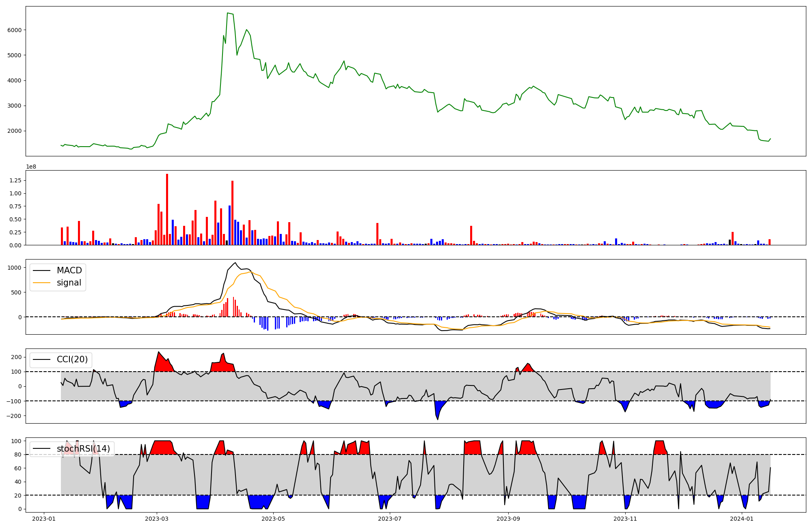Click the CCI(20) legend entry
This screenshot has height=528, width=812.
pyautogui.click(x=72, y=359)
